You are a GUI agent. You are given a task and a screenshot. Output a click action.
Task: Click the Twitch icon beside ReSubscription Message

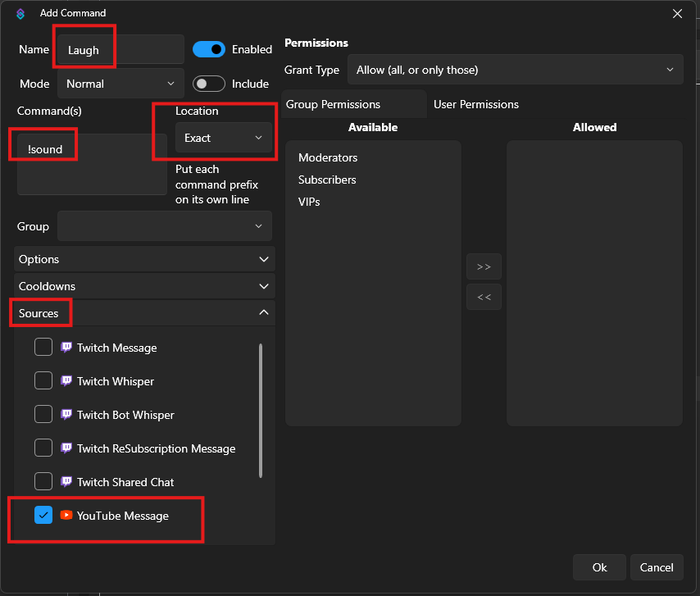click(66, 448)
